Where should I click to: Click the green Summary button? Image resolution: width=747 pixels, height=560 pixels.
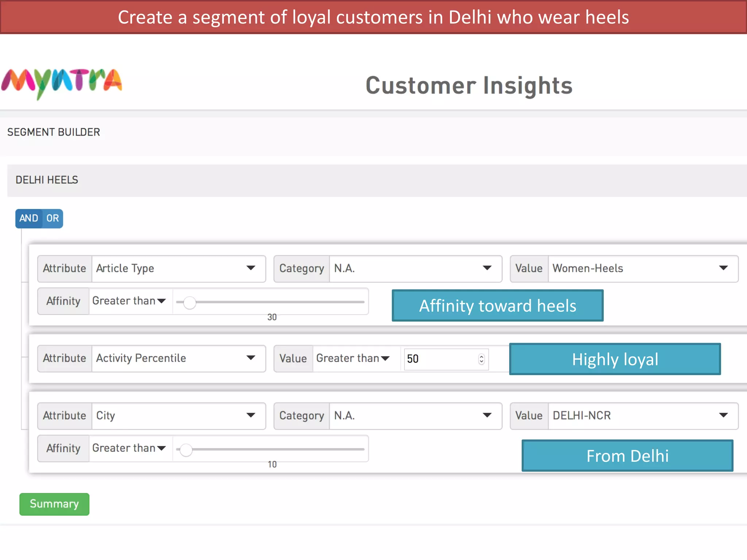(54, 504)
